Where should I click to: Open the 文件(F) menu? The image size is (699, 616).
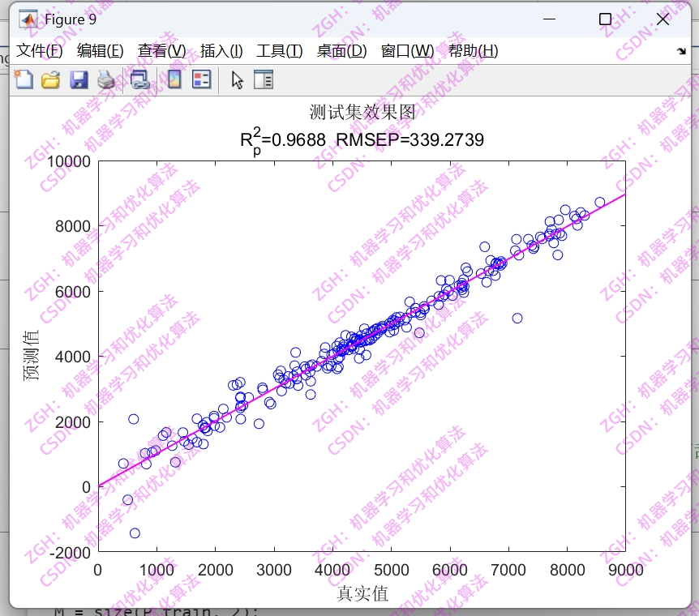click(x=39, y=51)
